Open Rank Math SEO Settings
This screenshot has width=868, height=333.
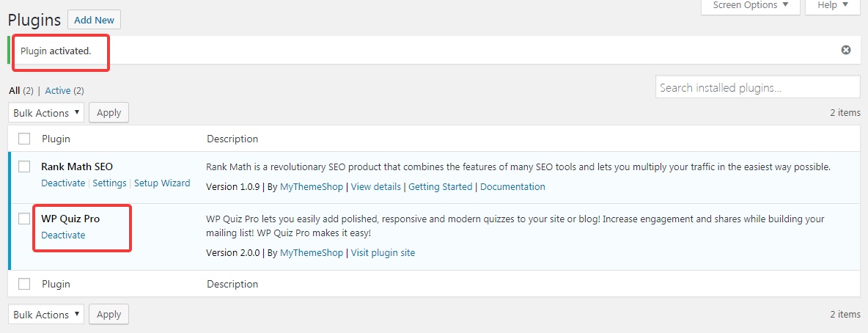[x=109, y=183]
